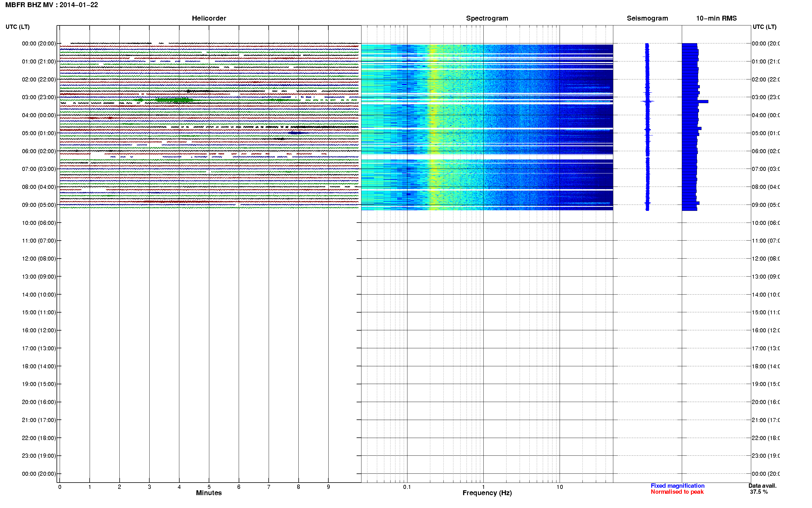Click the '23:00 (19:00)' left time label
The image size is (812, 508).
39,456
